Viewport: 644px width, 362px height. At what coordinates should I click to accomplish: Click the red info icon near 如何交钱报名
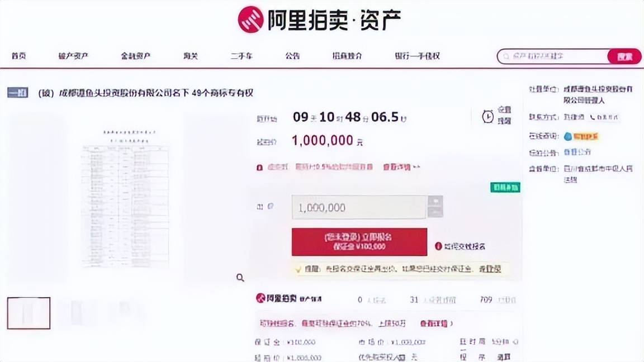pyautogui.click(x=438, y=246)
